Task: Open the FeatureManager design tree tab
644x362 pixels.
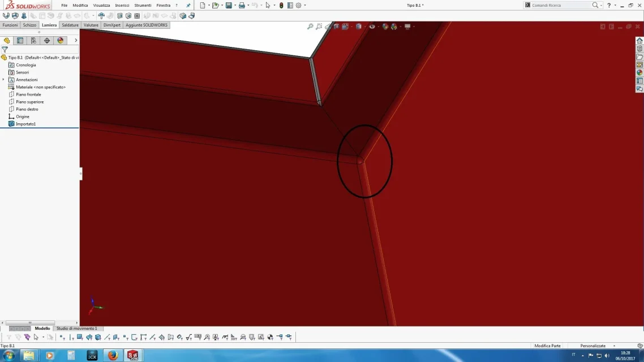Action: [7, 41]
